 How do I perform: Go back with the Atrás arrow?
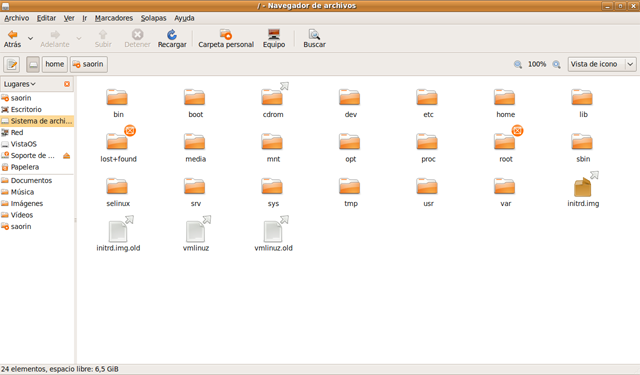tap(12, 38)
